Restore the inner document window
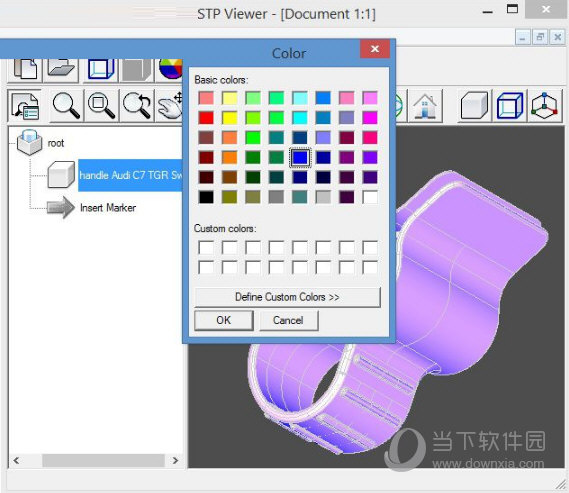Image resolution: width=569 pixels, height=493 pixels. click(x=540, y=37)
